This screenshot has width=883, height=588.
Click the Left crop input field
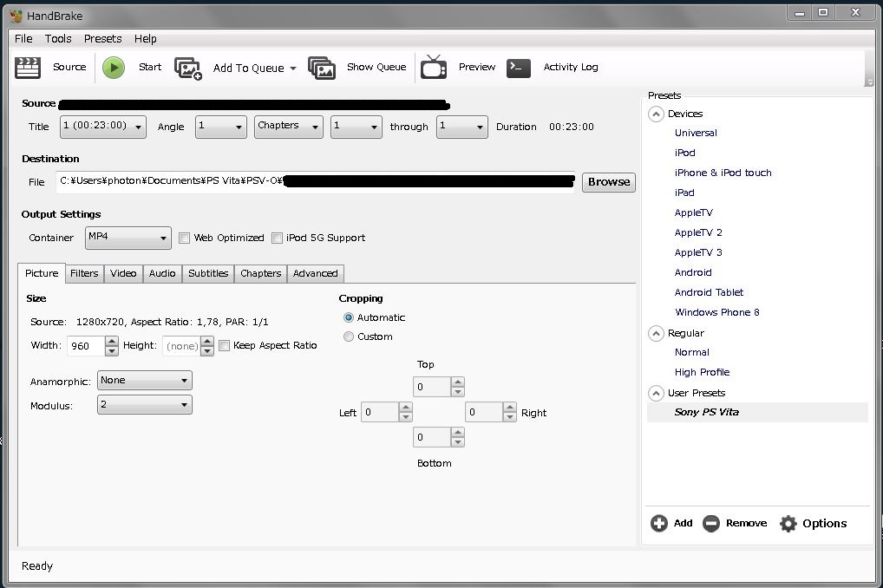pyautogui.click(x=380, y=412)
